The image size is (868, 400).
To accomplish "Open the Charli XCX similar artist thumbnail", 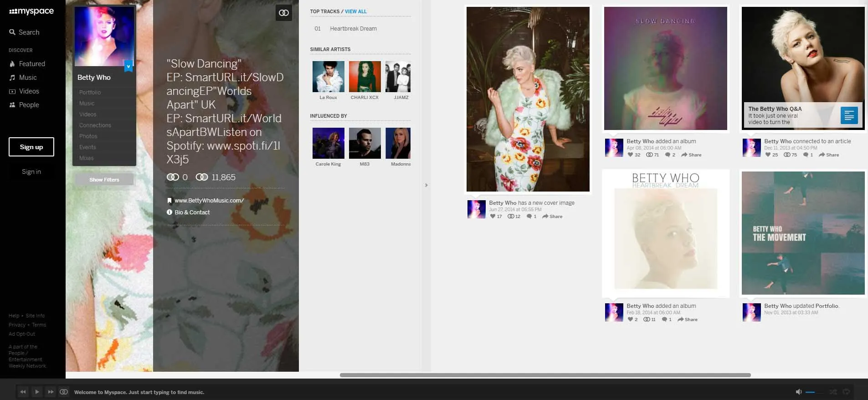I will point(365,77).
